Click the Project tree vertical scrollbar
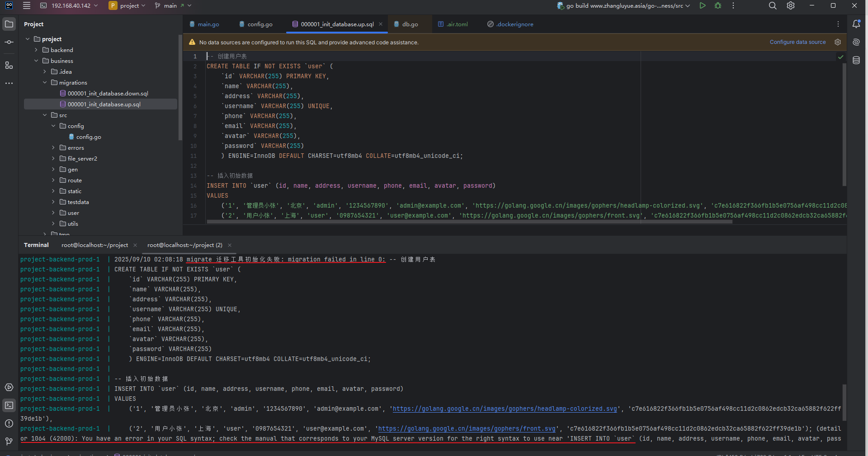The image size is (868, 456). pyautogui.click(x=180, y=87)
